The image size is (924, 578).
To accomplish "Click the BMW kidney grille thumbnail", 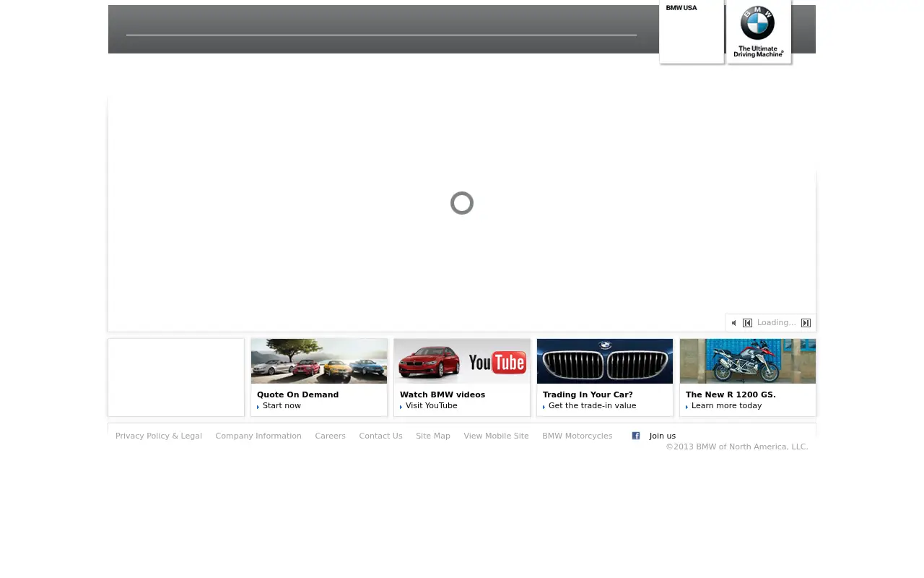I will click(605, 361).
